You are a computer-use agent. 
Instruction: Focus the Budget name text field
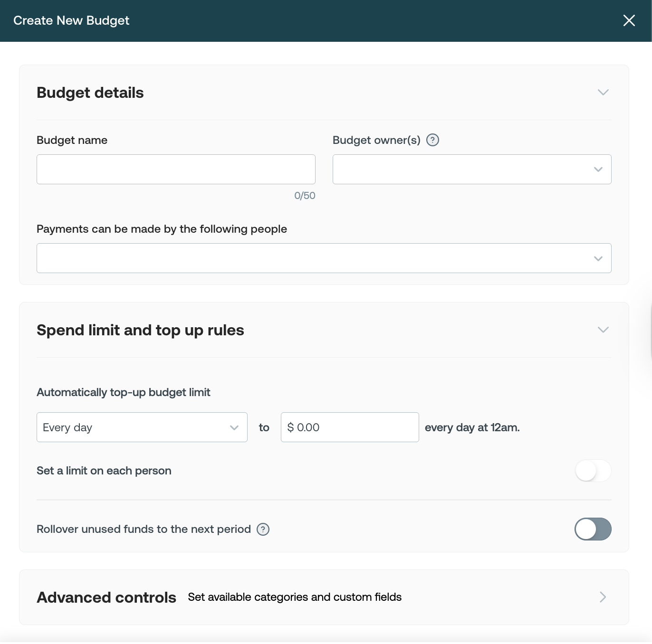pos(176,169)
